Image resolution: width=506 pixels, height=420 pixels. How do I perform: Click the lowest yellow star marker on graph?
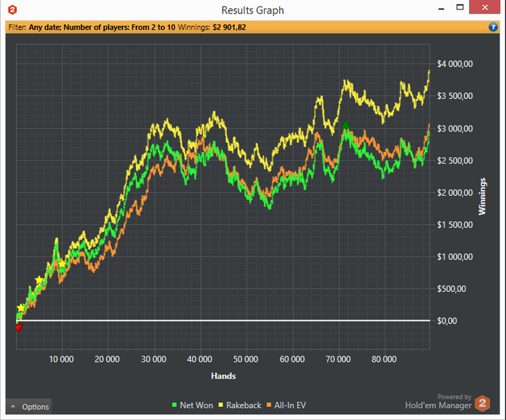click(x=22, y=308)
